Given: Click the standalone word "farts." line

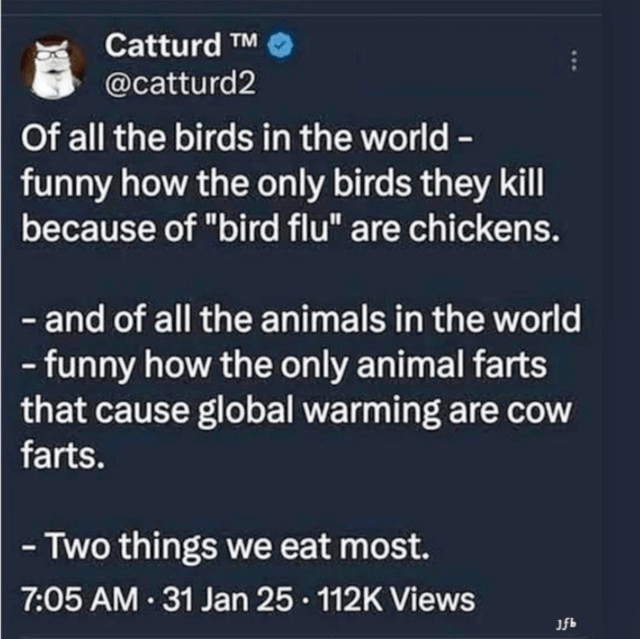Looking at the screenshot, I should click(60, 456).
